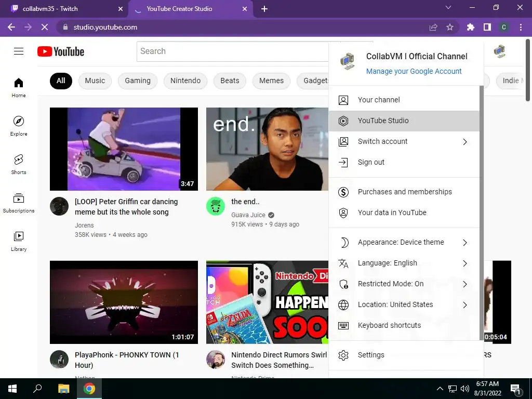Click the page vertical scrollbar
532x399 pixels.
click(x=528, y=70)
